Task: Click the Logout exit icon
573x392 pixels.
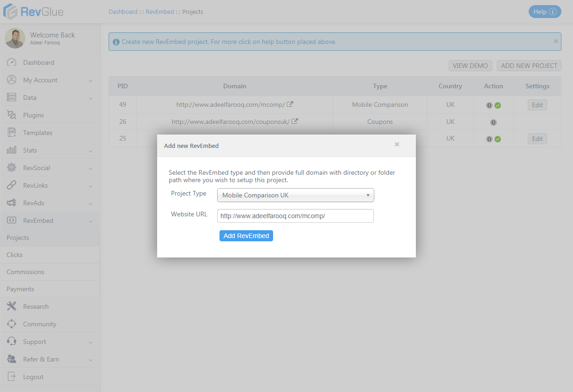Action: 12,377
